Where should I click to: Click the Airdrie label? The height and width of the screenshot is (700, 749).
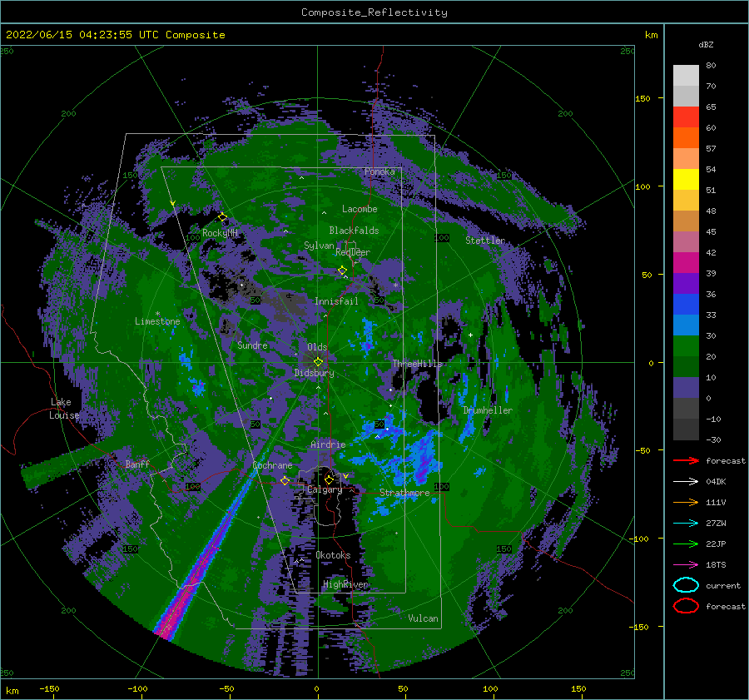click(x=328, y=444)
